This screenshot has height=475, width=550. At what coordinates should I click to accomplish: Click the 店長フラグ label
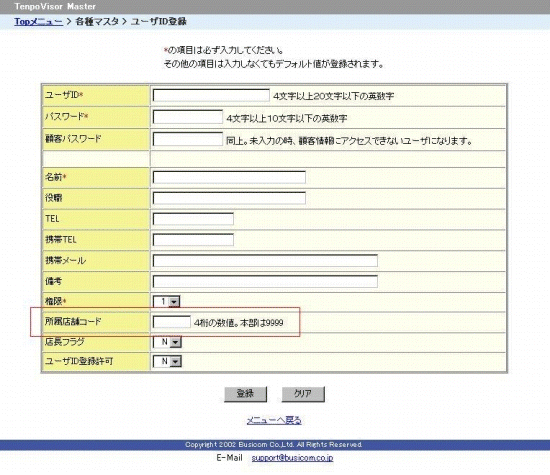pyautogui.click(x=65, y=342)
